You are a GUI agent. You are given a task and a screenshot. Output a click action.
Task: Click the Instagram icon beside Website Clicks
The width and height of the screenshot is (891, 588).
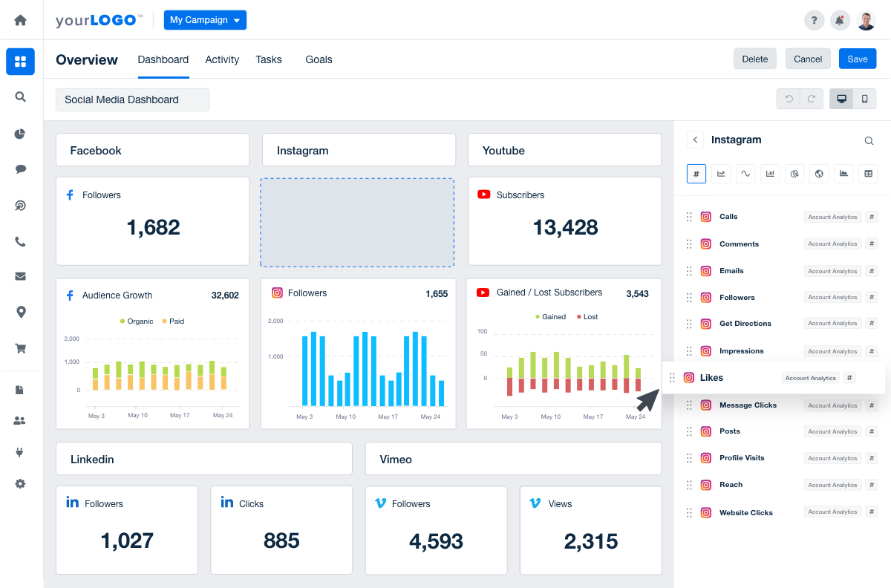706,512
